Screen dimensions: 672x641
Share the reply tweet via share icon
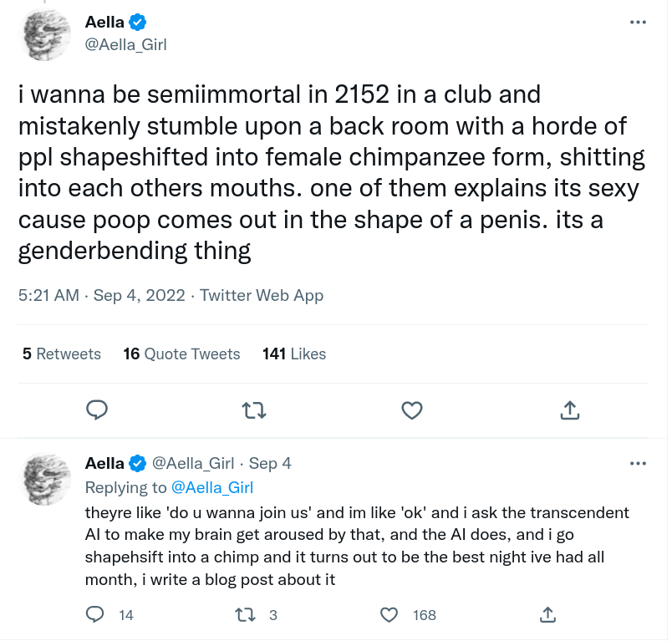pos(547,614)
